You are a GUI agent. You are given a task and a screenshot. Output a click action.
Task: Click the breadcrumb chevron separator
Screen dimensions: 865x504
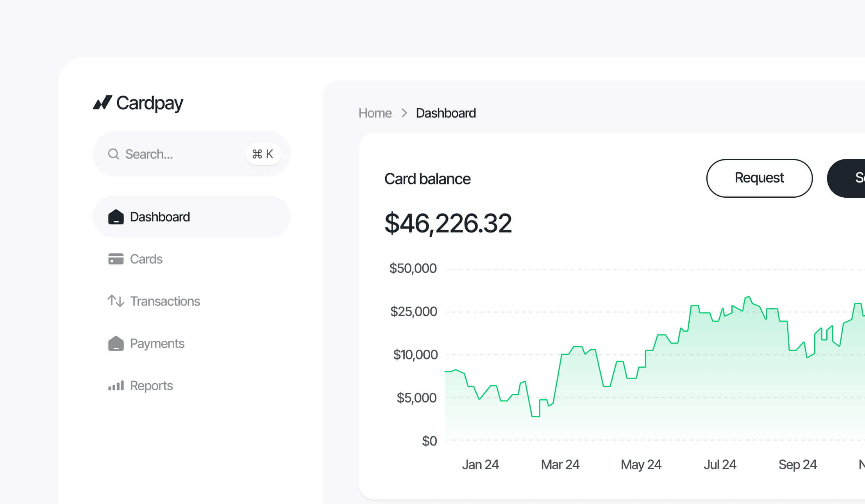point(404,113)
